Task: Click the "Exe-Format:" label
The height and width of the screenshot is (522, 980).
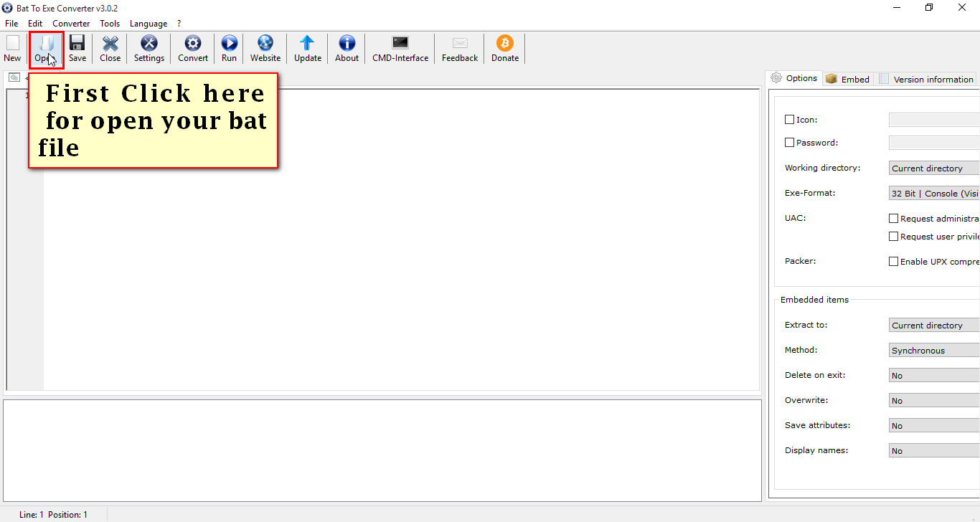Action: tap(810, 193)
